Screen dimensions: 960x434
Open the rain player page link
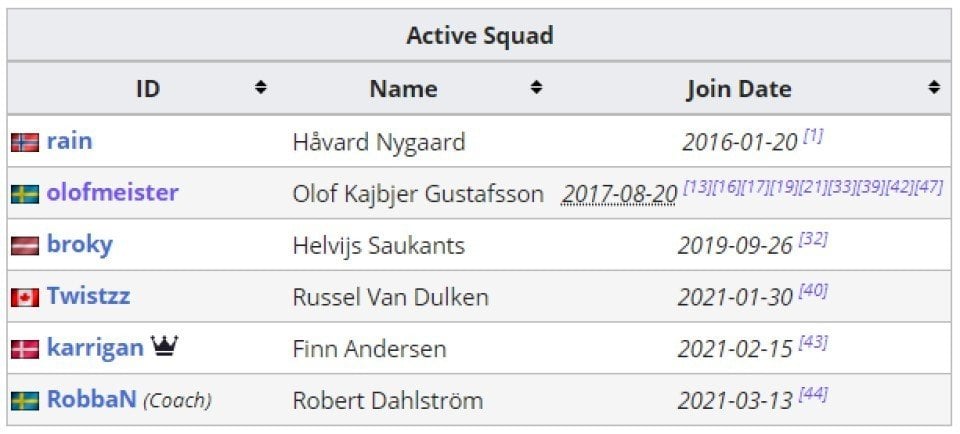[69, 141]
